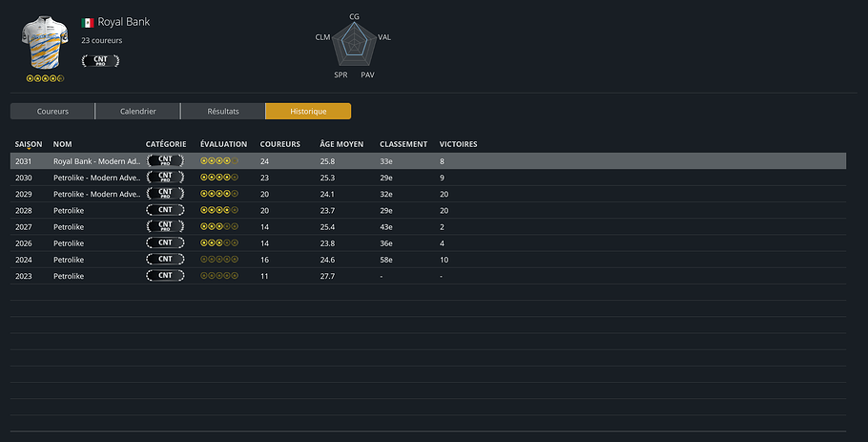
Task: Click the star rating below the jersey
Action: point(45,78)
